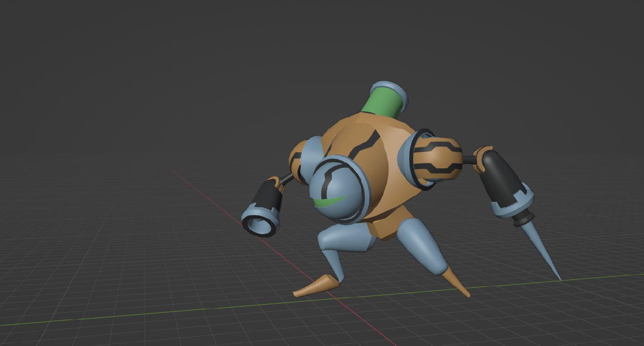
Task: Click the blue cap above the green cylinder
Action: tap(389, 91)
